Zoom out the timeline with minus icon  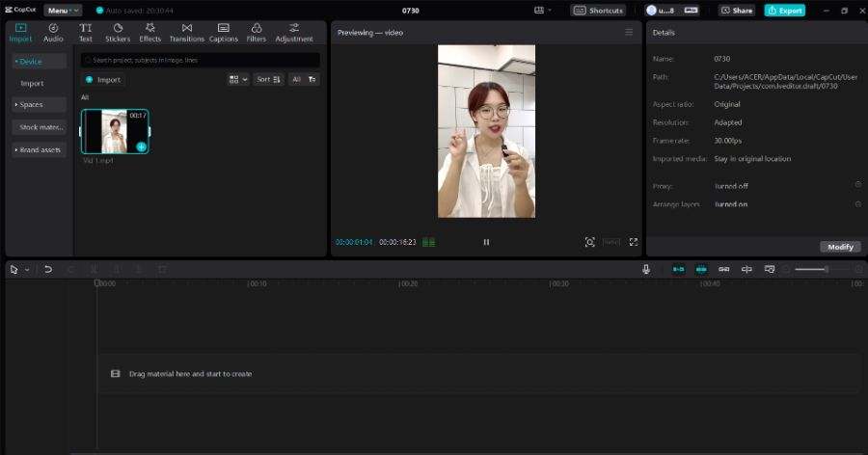tap(786, 269)
